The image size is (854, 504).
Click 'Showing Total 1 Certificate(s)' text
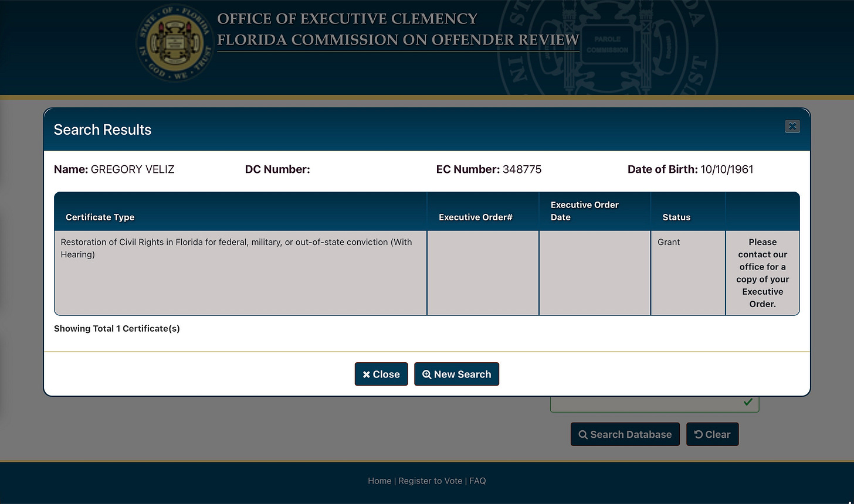click(117, 328)
